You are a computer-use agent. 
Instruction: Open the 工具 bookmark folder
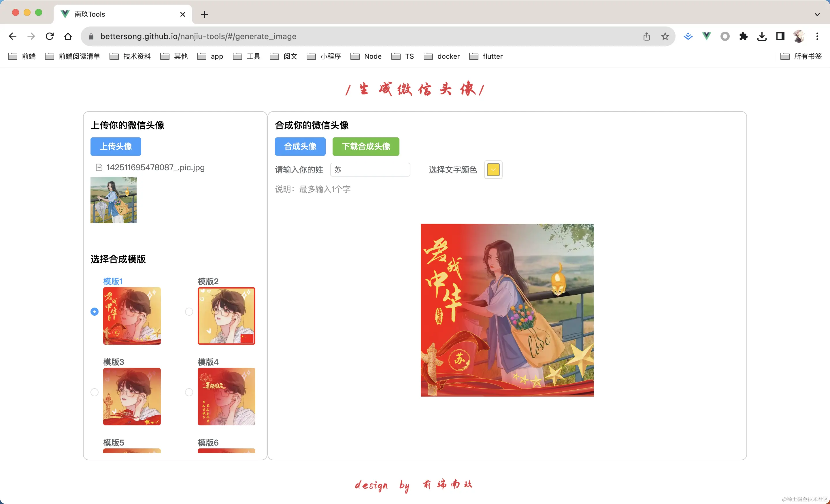point(247,56)
